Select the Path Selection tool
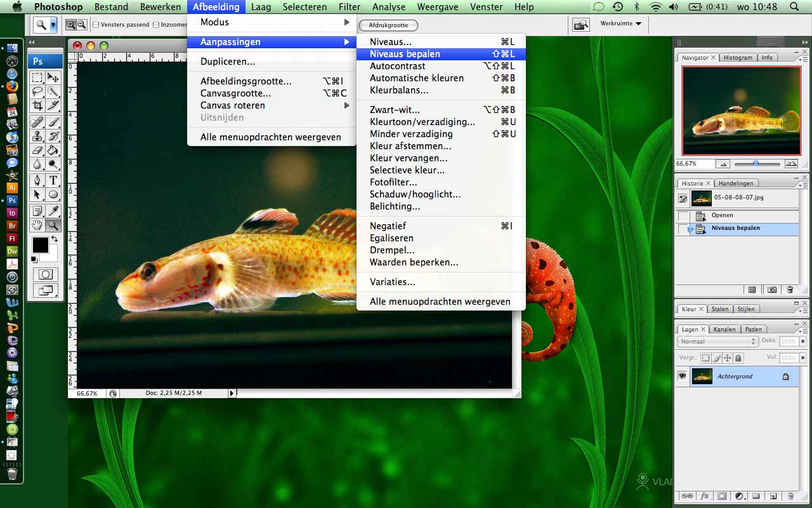Viewport: 812px width, 508px height. click(x=37, y=194)
